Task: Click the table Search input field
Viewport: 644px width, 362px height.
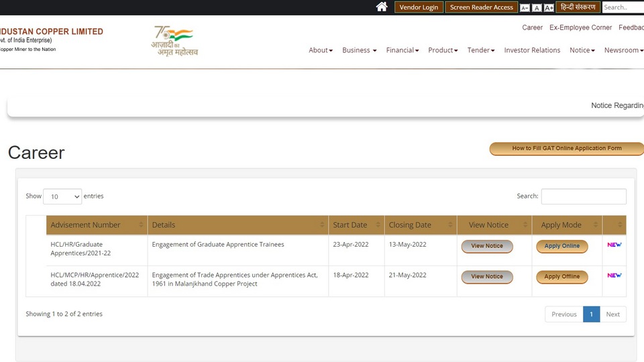Action: (584, 196)
